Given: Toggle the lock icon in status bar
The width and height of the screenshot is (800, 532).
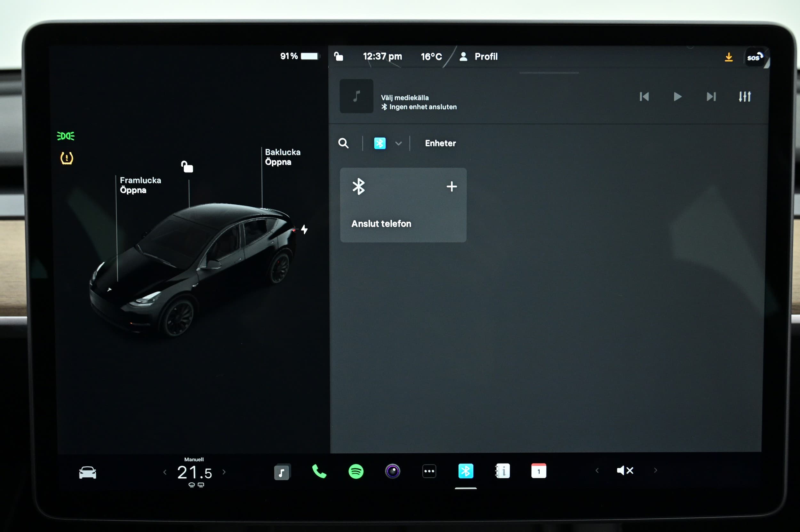Looking at the screenshot, I should tap(338, 56).
